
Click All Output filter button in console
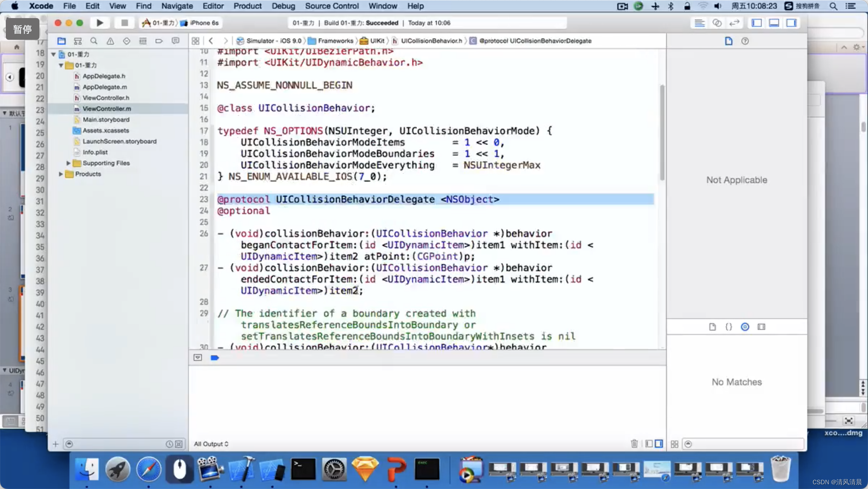[212, 444]
